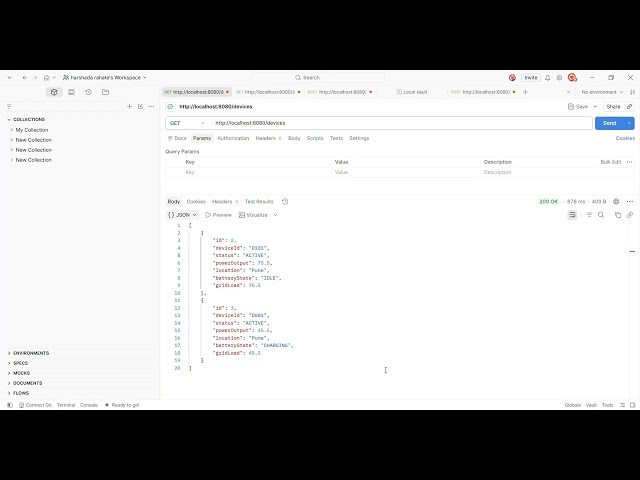Switch to the Tests tab
640x480 pixels.
coord(336,138)
